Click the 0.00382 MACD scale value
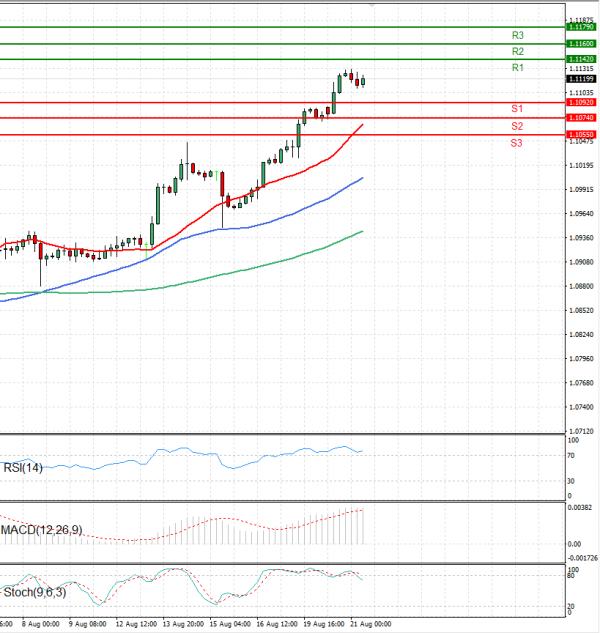 coord(580,507)
